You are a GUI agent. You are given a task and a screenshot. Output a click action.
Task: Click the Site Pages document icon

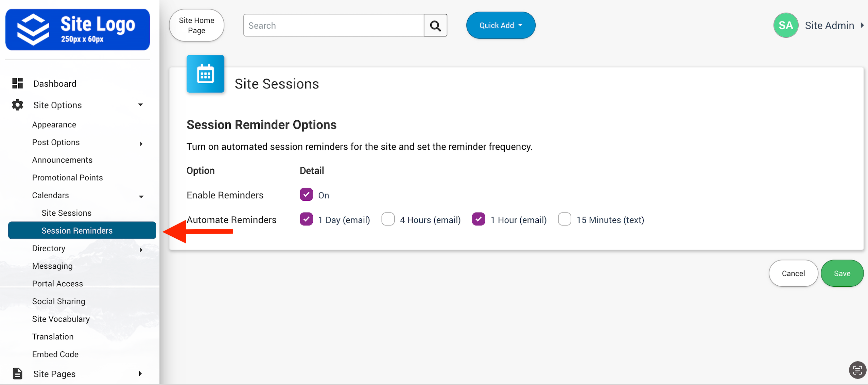[18, 373]
